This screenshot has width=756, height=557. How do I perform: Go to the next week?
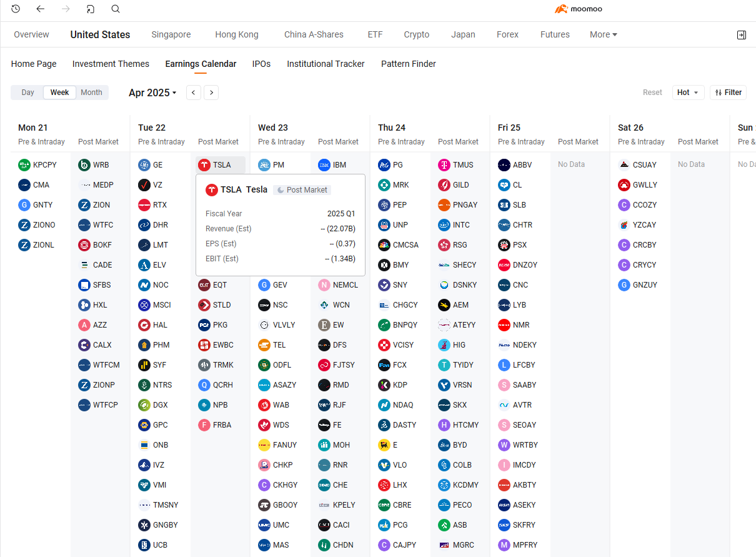pos(212,93)
